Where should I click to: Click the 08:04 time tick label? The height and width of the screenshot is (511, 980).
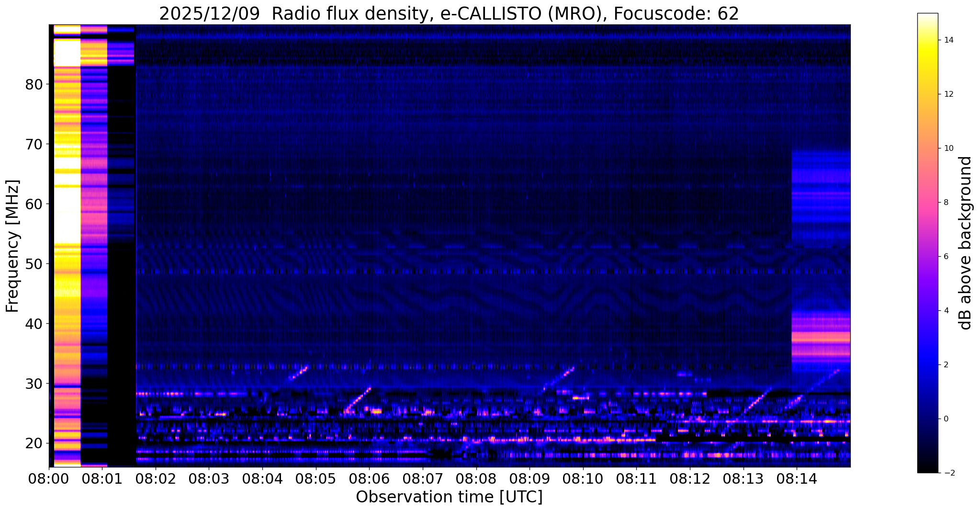[x=262, y=478]
